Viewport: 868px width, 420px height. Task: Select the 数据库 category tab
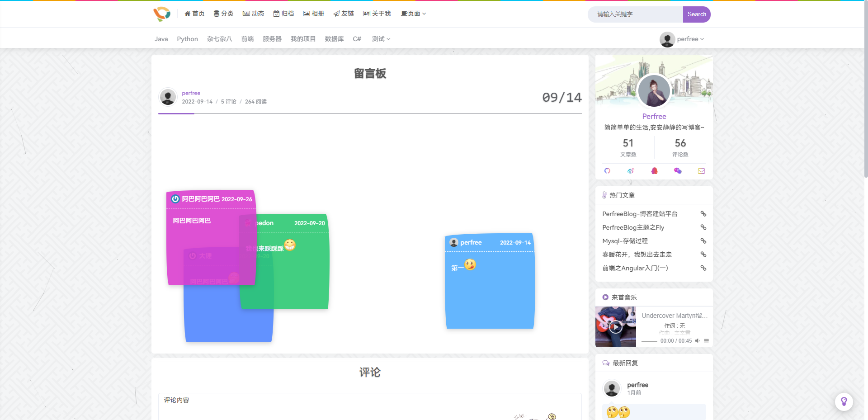point(335,39)
